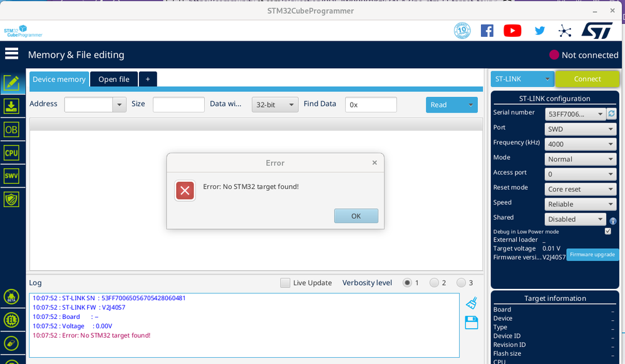The width and height of the screenshot is (625, 364).
Task: Clear the log with broom icon
Action: coord(472,303)
